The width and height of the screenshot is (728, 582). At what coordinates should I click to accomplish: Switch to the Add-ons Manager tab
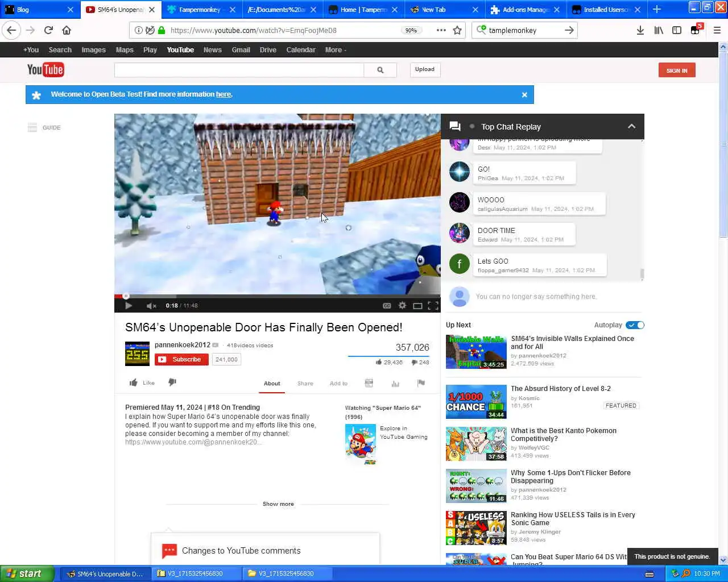pos(526,10)
